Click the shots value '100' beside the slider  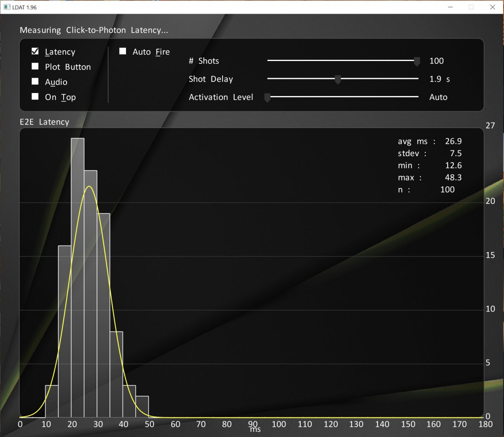click(436, 61)
